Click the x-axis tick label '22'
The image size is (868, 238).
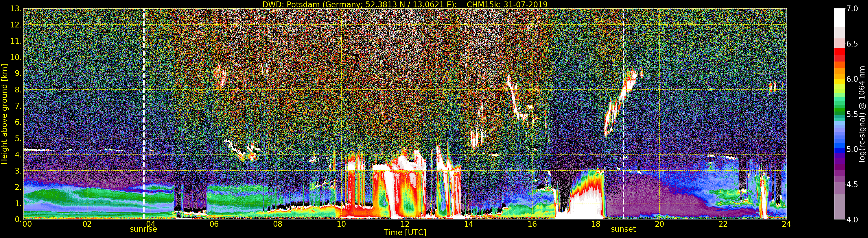[723, 224]
